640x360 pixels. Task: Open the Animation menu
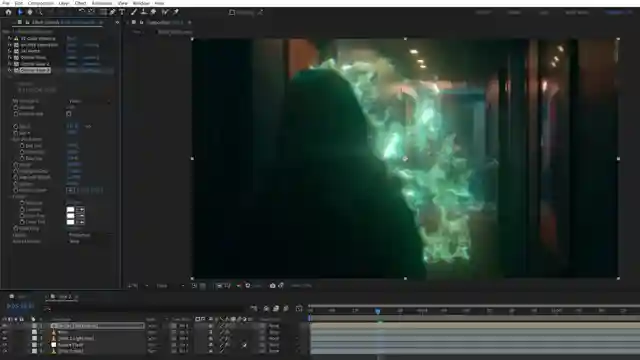(102, 3)
